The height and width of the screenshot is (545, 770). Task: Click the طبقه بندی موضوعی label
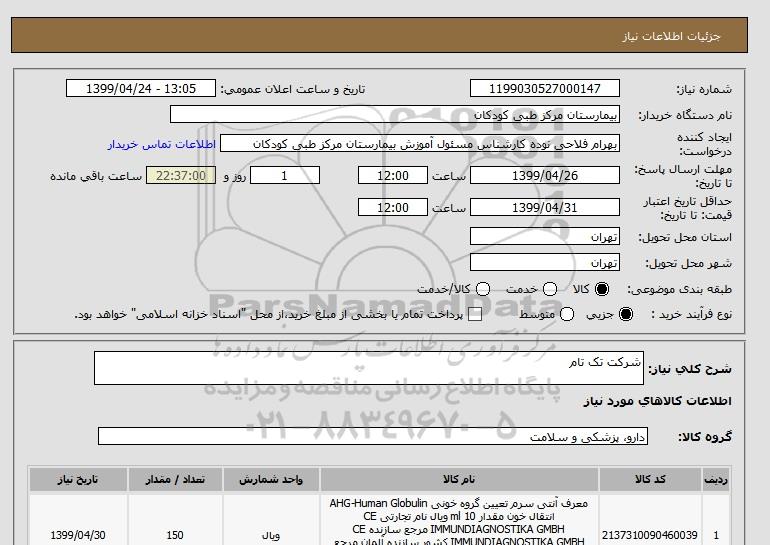(x=680, y=289)
